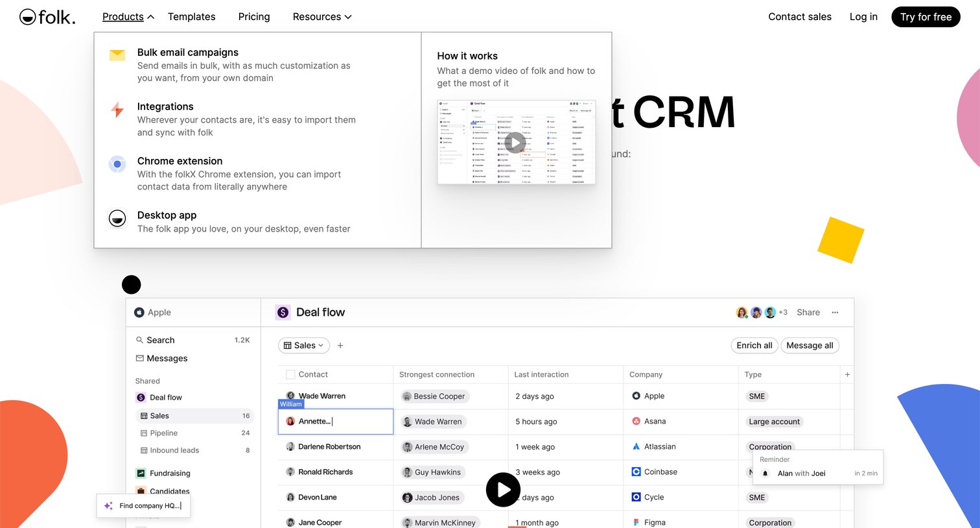Click the Atlassian company logo
Image resolution: width=980 pixels, height=528 pixels.
point(636,447)
